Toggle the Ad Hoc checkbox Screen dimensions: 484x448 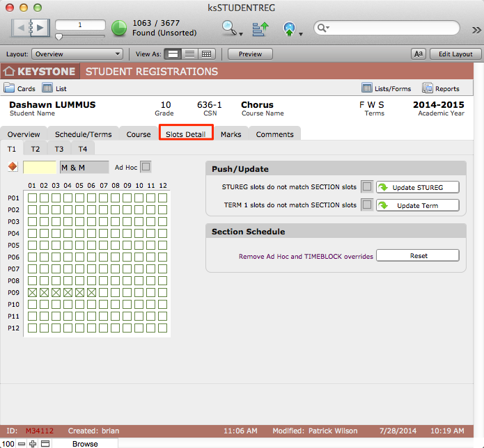[x=146, y=167]
